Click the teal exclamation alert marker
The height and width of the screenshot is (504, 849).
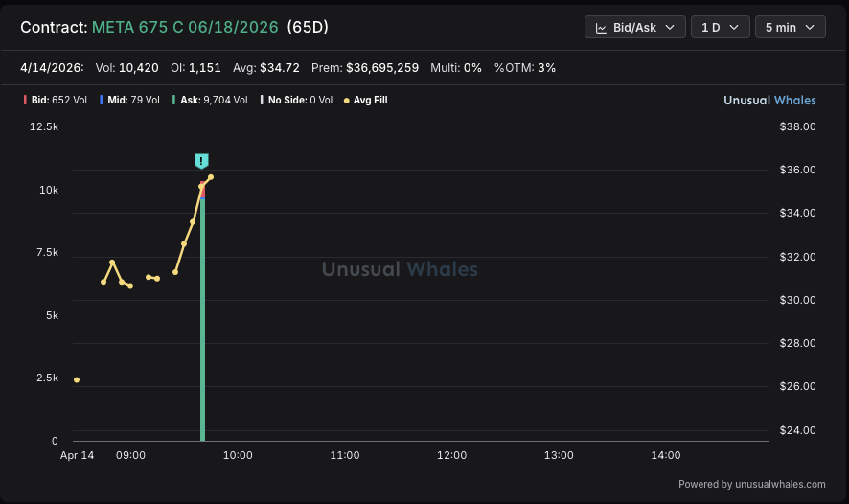(x=201, y=161)
